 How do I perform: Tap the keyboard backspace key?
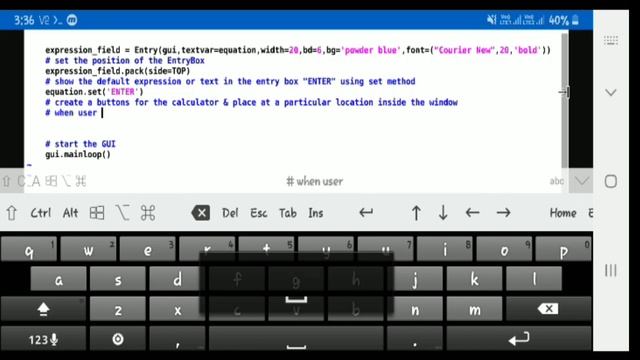(549, 309)
